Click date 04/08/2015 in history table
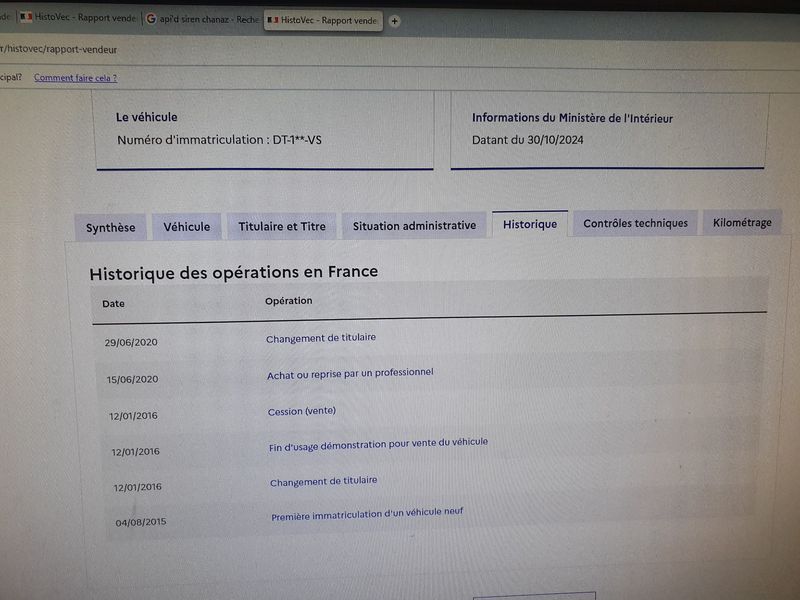Screen dimensions: 800x600 pos(141,522)
